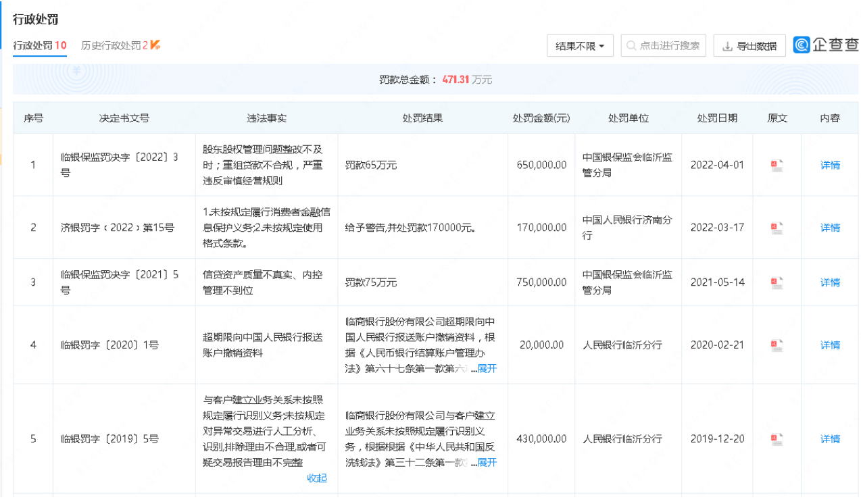Open original document PDF icon for row 5
Screen dimensions: 861x504
777,439
